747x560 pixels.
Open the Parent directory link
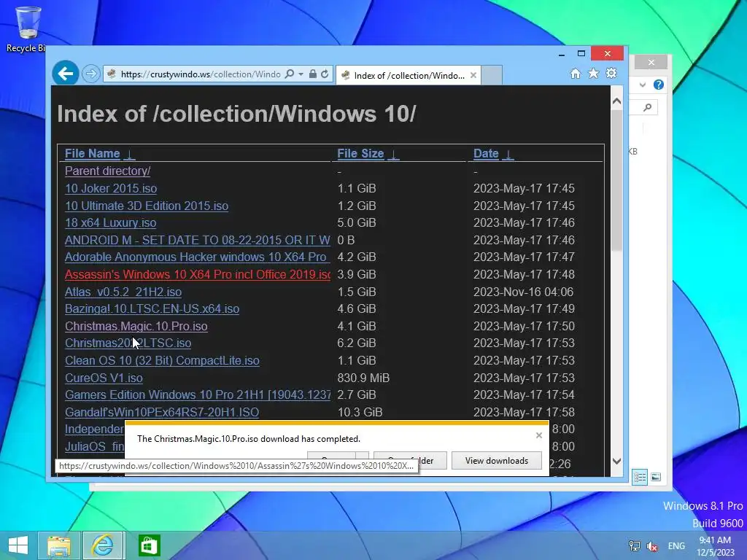pyautogui.click(x=108, y=171)
